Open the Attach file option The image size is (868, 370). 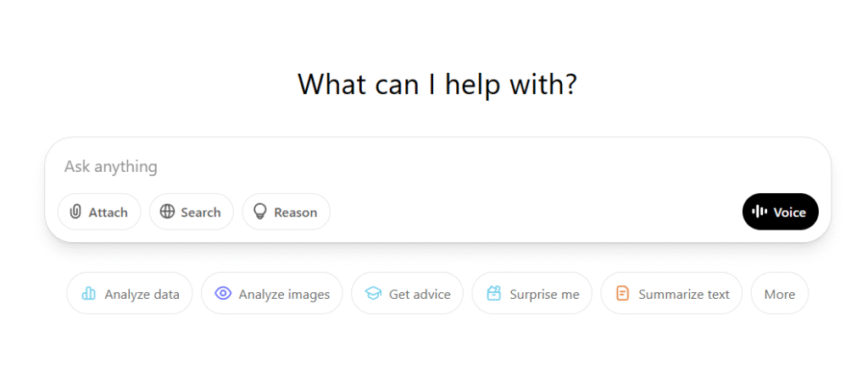(99, 212)
